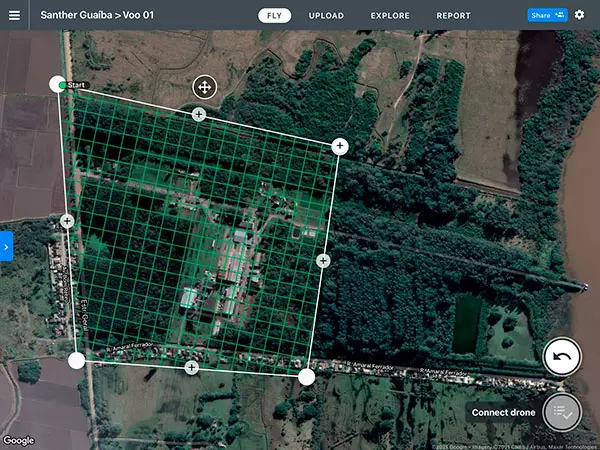
Task: Select the plus handle at top-right corner
Action: point(340,146)
